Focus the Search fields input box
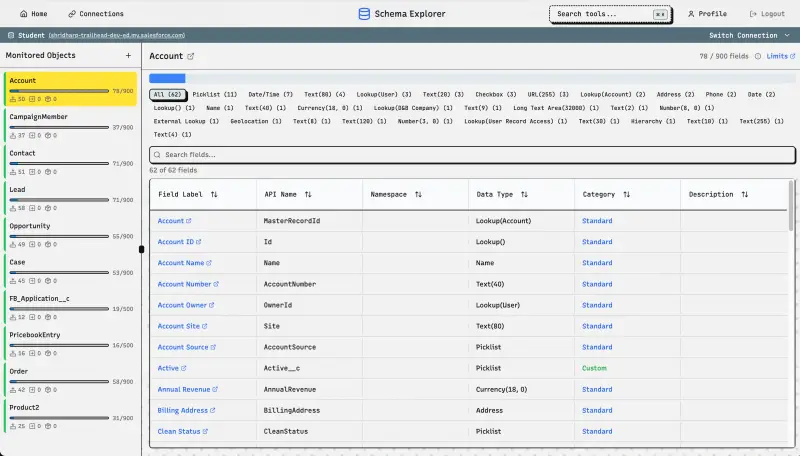 point(472,155)
